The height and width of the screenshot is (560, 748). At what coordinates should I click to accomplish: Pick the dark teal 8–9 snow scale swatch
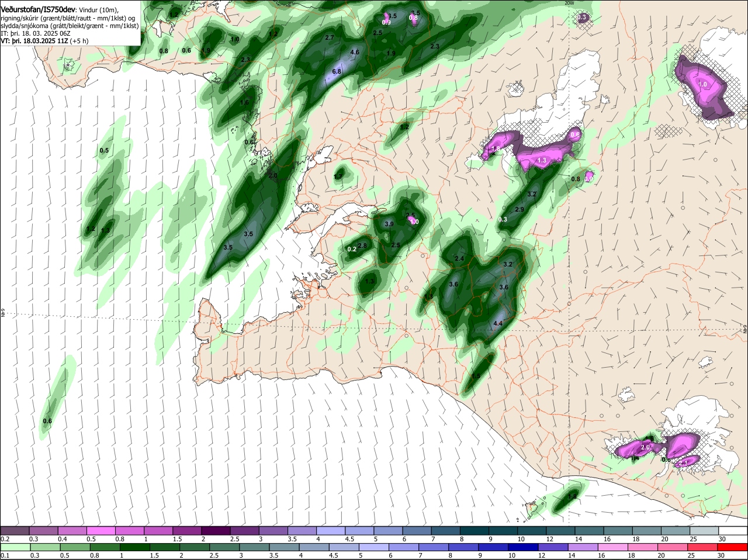pos(475,531)
